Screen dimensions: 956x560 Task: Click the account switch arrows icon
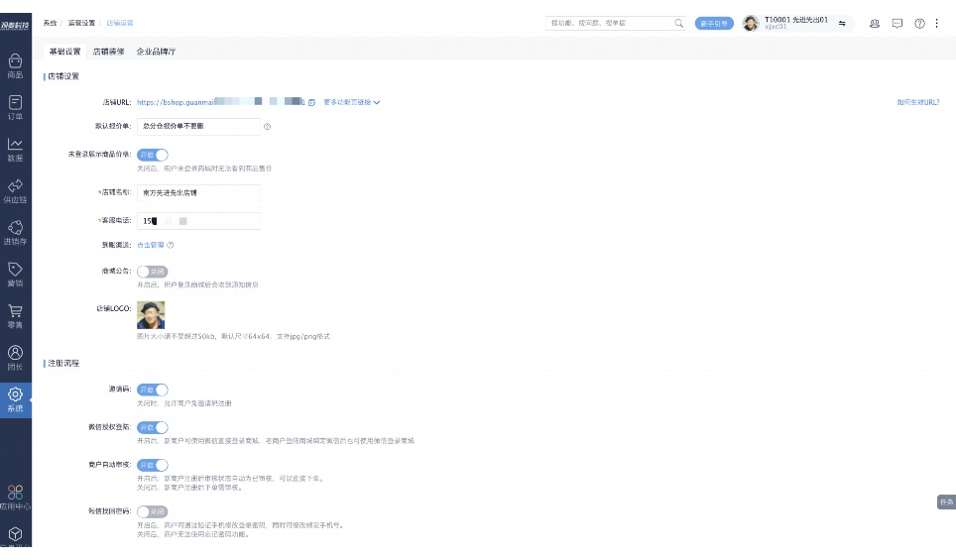point(842,24)
